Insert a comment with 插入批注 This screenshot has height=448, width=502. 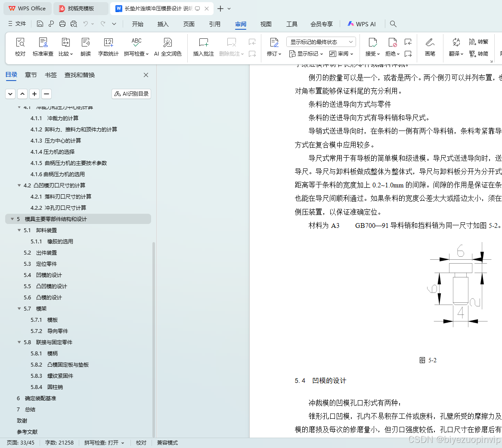point(204,47)
